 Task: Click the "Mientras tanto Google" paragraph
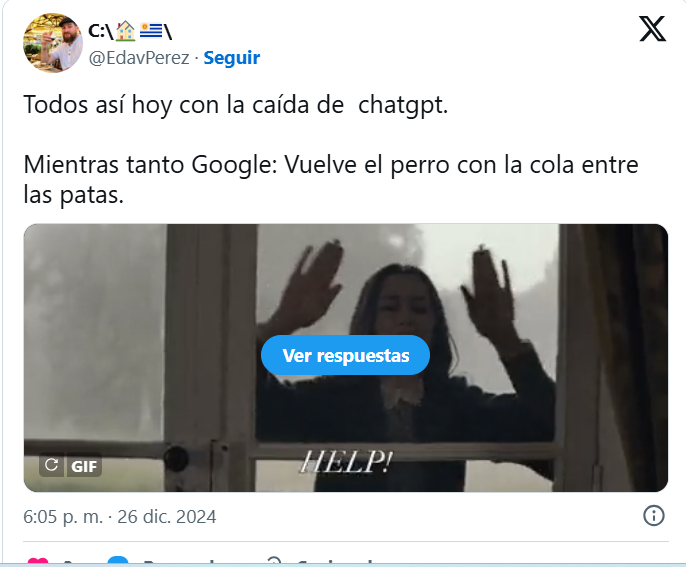pyautogui.click(x=331, y=179)
